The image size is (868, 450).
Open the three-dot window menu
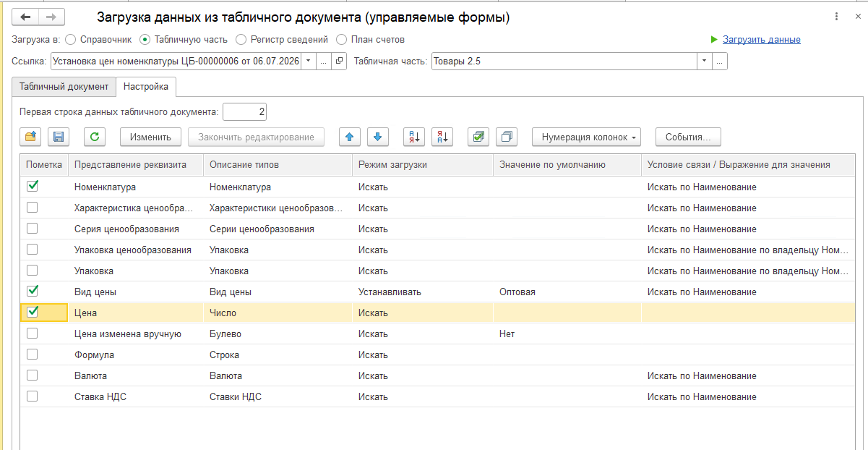[837, 17]
